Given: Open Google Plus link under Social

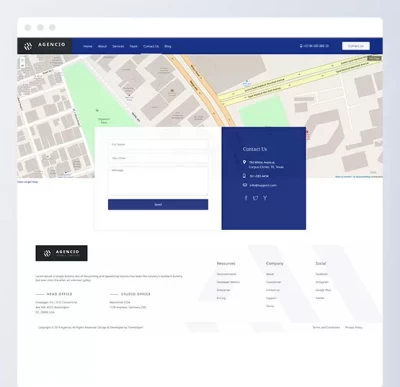Looking at the screenshot, I should coord(323,290).
